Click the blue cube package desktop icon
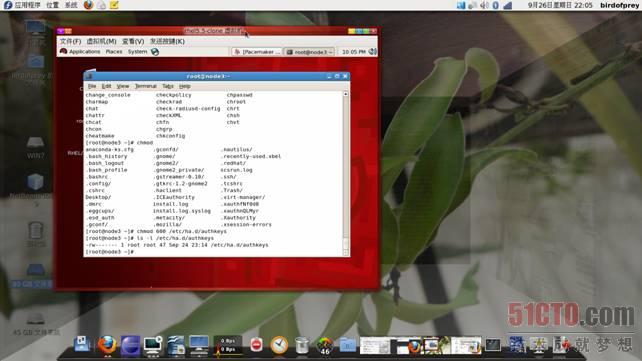This screenshot has height=361, width=642. click(36, 182)
